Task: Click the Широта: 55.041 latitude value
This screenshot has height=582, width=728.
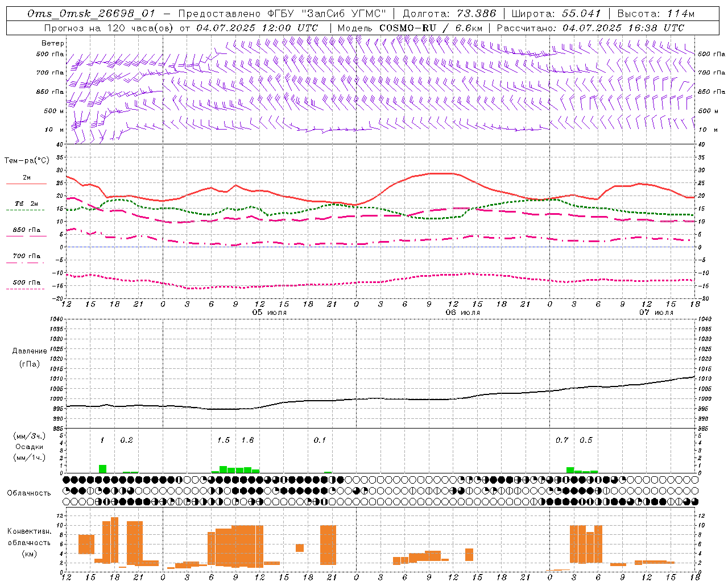Action: point(556,14)
